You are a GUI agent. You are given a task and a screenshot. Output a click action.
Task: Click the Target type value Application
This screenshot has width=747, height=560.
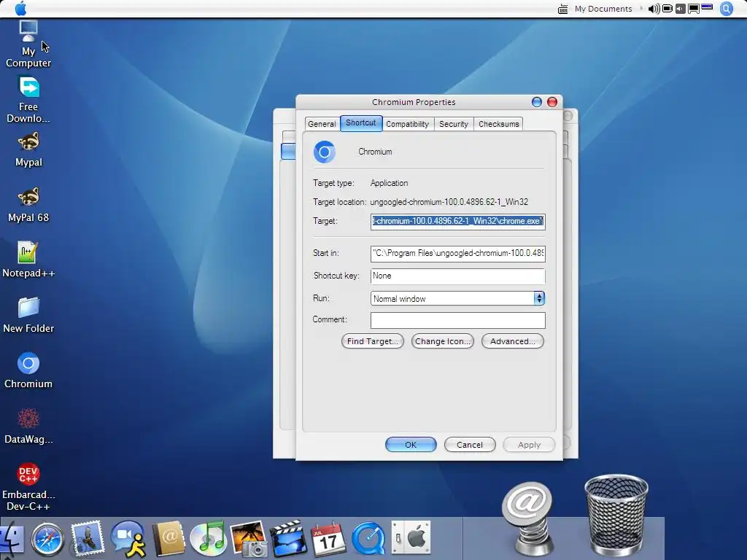pyautogui.click(x=389, y=183)
